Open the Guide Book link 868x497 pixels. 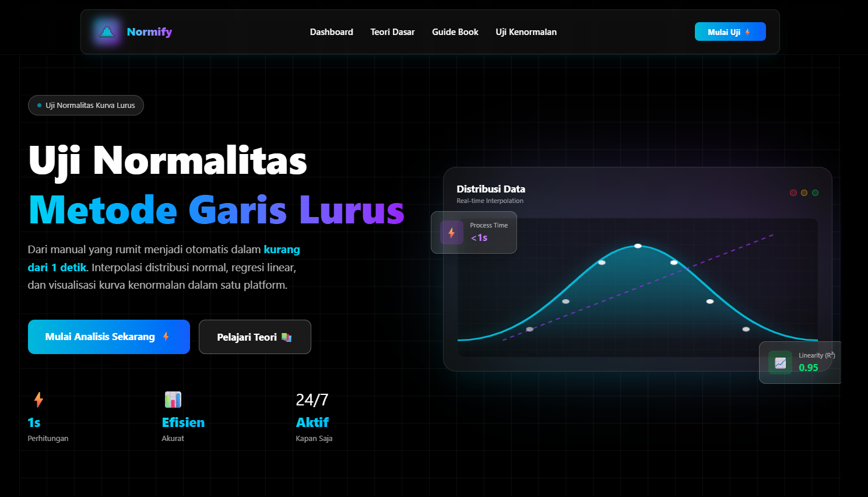click(455, 32)
